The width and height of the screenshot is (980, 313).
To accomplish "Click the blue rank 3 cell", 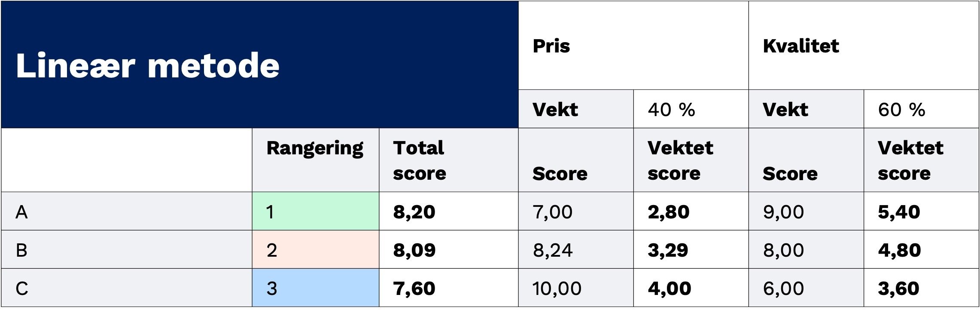I will [315, 288].
